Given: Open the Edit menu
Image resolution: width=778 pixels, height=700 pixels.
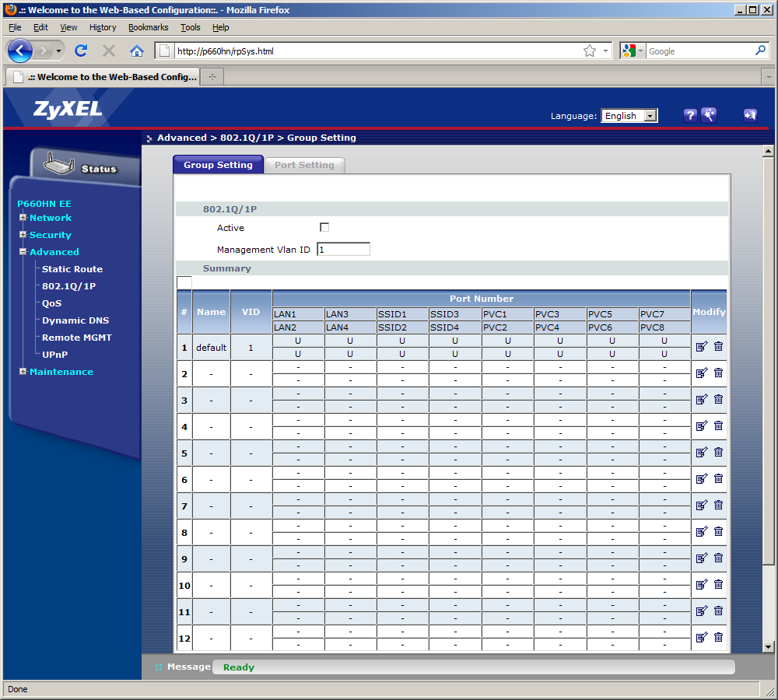Looking at the screenshot, I should click(x=40, y=27).
